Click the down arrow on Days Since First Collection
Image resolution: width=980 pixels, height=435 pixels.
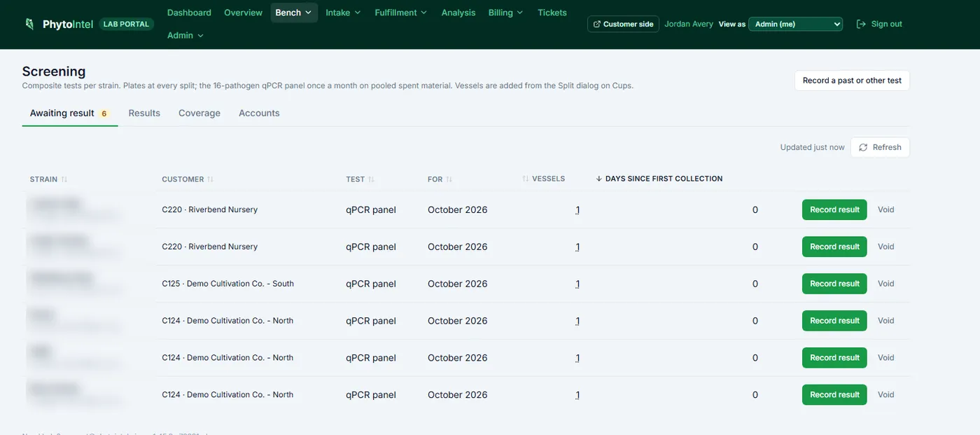(599, 179)
